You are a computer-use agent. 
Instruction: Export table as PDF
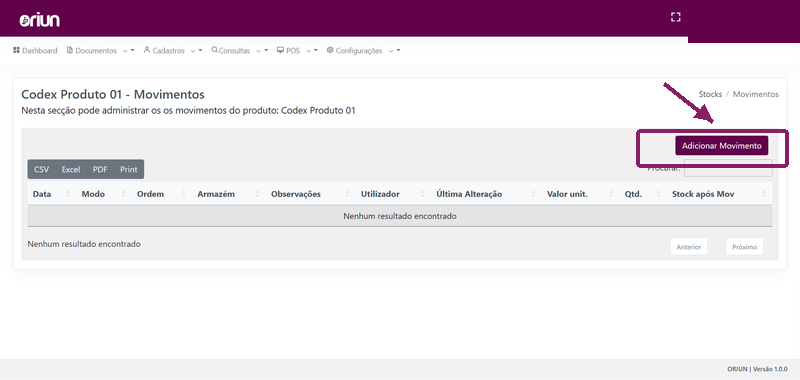(100, 169)
